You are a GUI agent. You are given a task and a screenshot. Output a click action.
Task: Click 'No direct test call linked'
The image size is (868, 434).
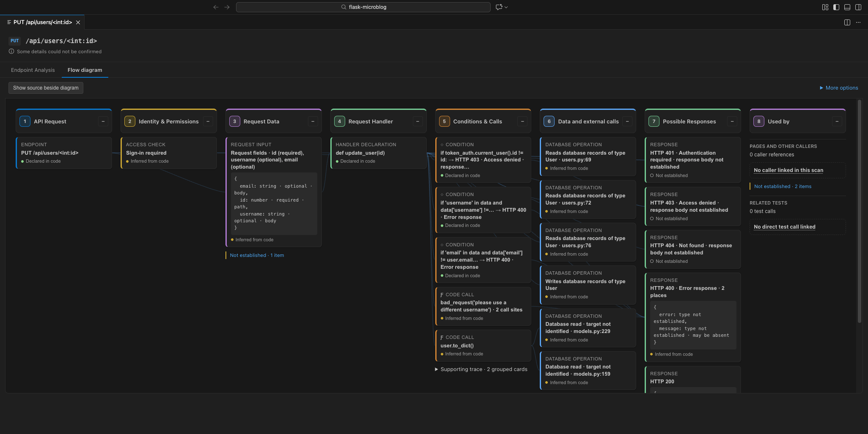(x=785, y=227)
